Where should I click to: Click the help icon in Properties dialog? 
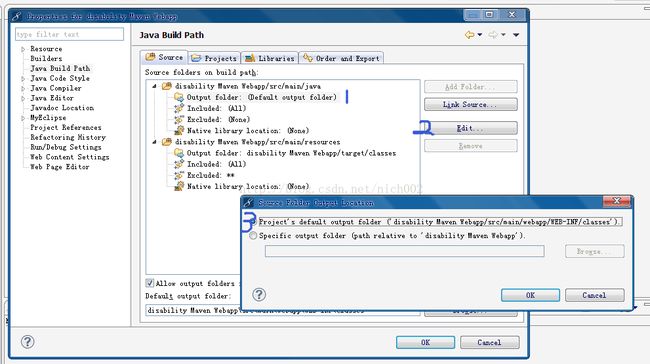point(28,342)
